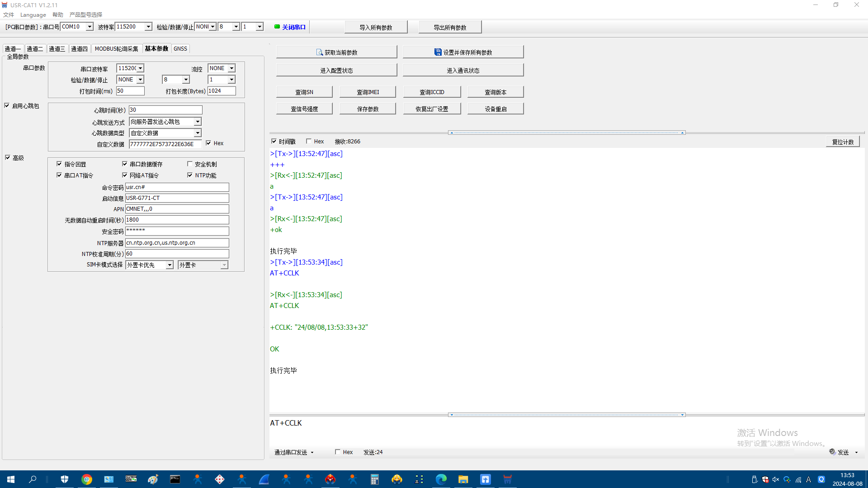Screen dimensions: 868x488
Task: Open the red diamond app in taskbar
Action: [x=219, y=479]
